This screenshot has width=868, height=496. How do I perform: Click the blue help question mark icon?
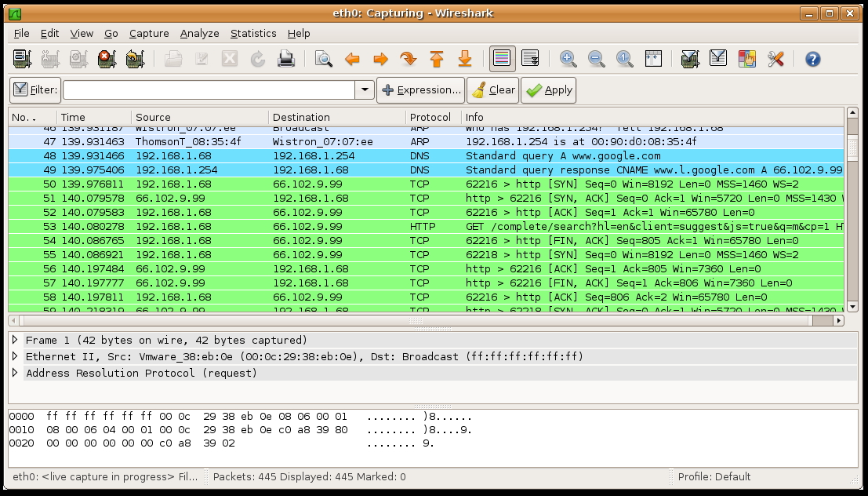pyautogui.click(x=812, y=59)
